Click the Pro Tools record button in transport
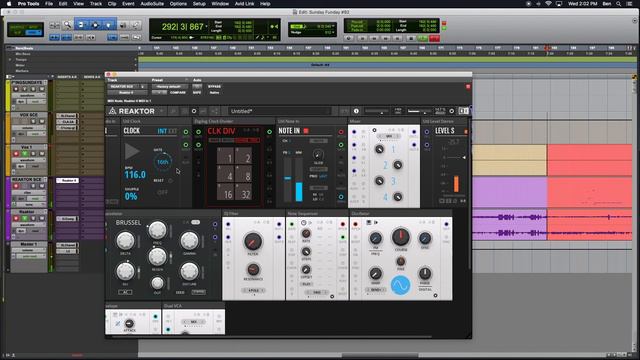The image size is (640, 360). tap(435, 38)
